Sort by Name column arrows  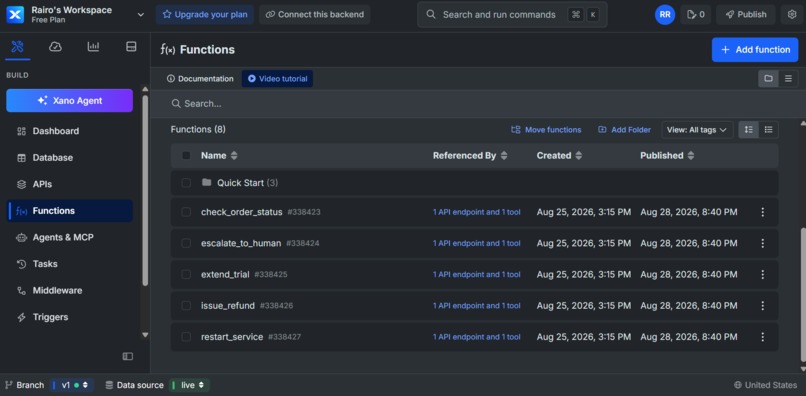(234, 155)
